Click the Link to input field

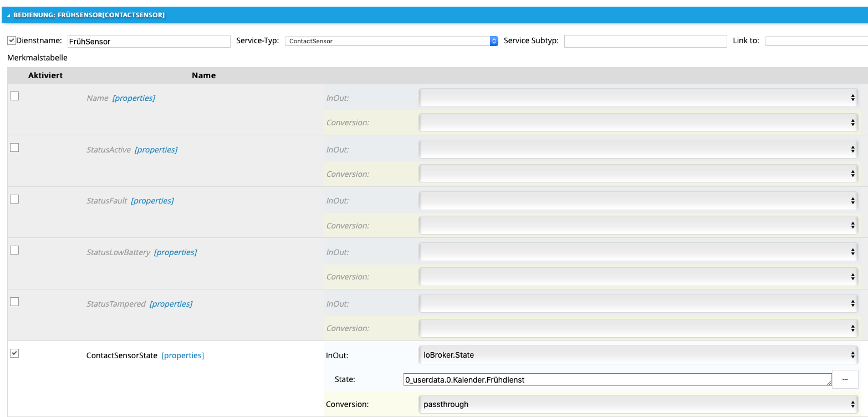pyautogui.click(x=816, y=41)
